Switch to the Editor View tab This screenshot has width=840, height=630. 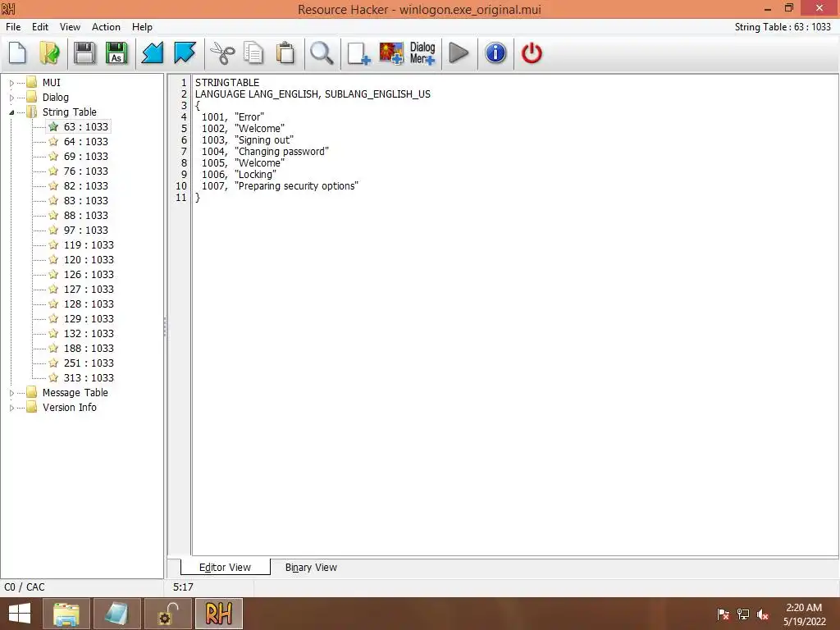225,568
